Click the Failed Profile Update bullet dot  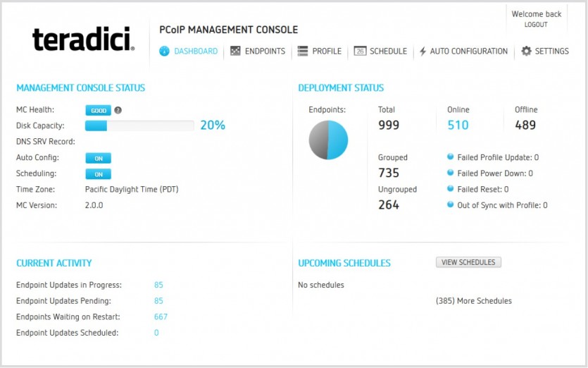[451, 157]
